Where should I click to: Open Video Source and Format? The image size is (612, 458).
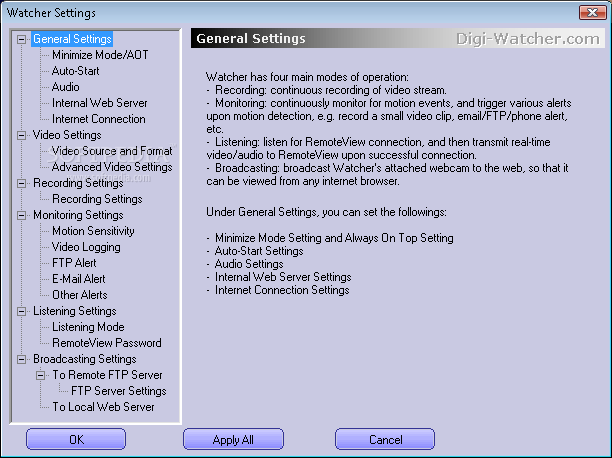(112, 151)
